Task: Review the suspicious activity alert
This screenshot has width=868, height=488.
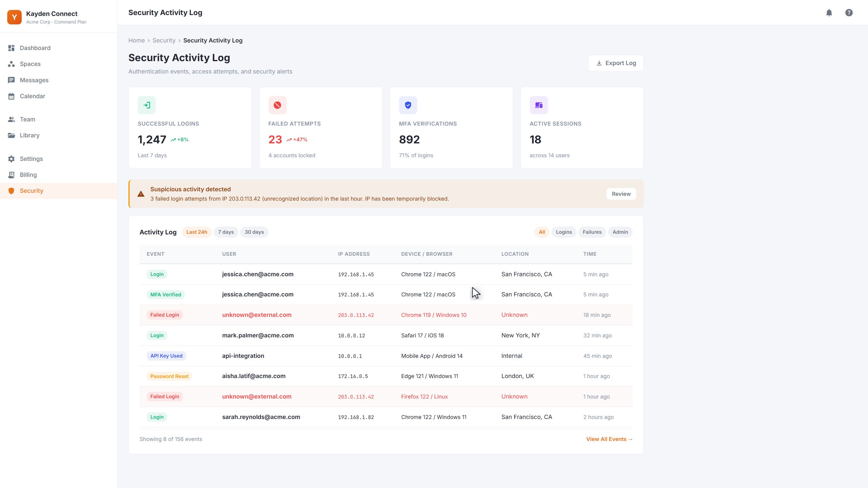Action: click(x=621, y=194)
